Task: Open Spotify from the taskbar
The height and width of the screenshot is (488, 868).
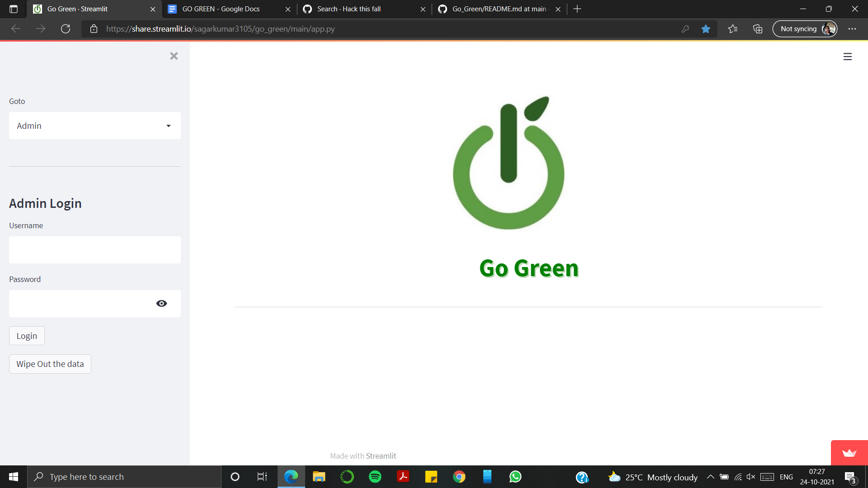Action: click(x=375, y=477)
